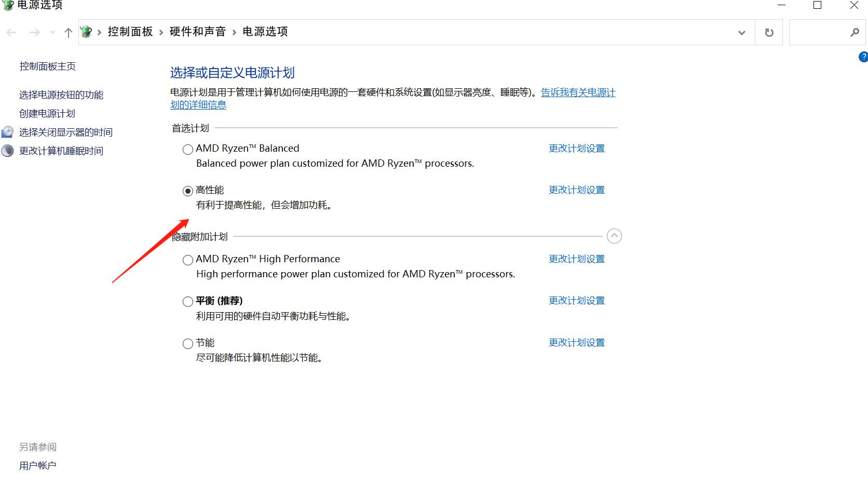This screenshot has height=484, width=868.
Task: Select the 平衡 (推荐) power plan
Action: pyautogui.click(x=187, y=302)
